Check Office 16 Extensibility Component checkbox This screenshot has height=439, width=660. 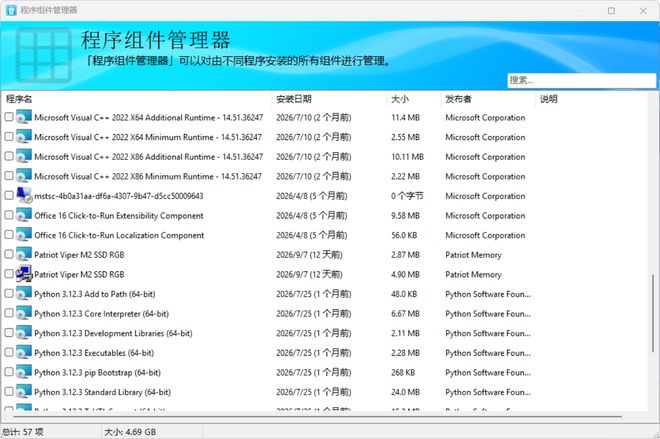9,215
